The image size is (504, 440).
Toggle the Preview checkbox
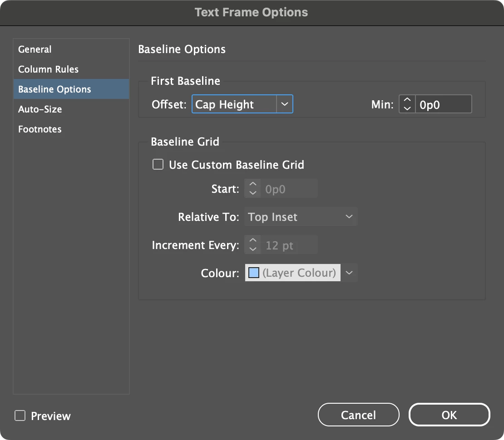click(20, 416)
